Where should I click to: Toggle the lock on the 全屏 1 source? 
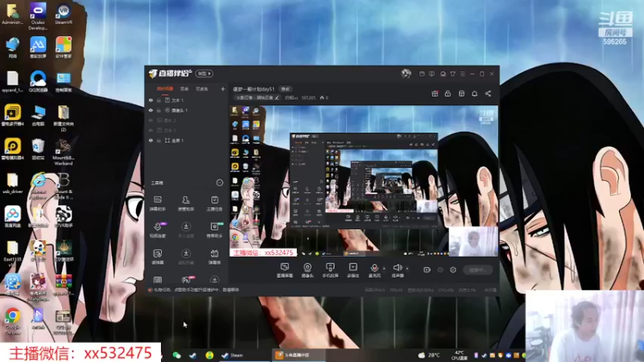(x=159, y=140)
